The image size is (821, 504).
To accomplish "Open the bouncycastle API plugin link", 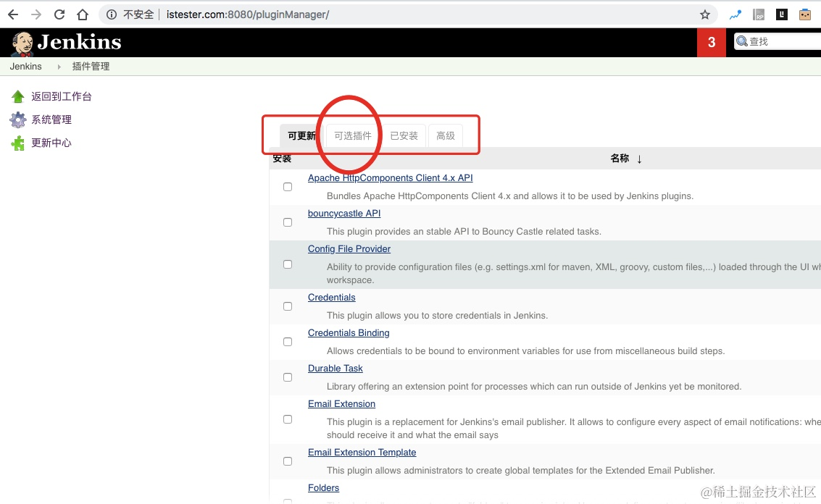I will click(344, 214).
